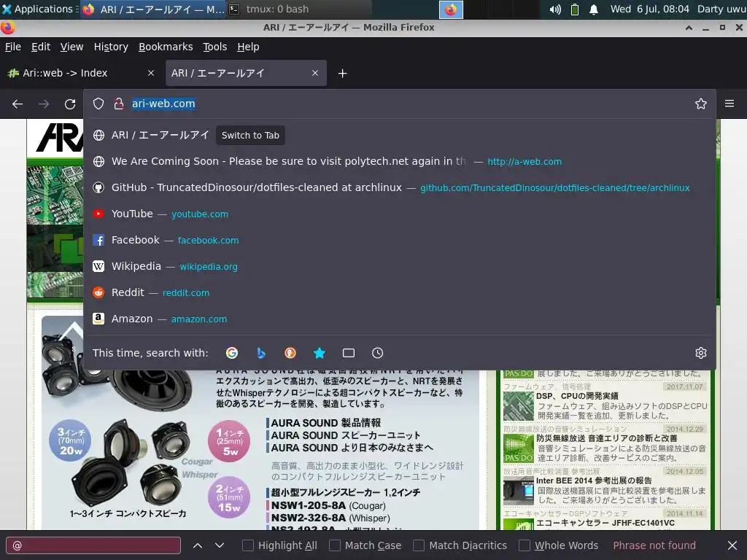Click the insecure connection lock icon
The height and width of the screenshot is (560, 747).
point(119,104)
